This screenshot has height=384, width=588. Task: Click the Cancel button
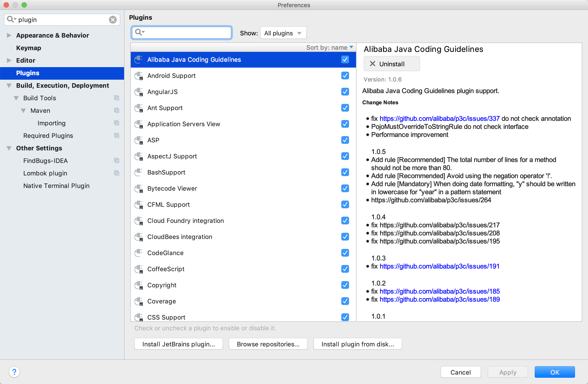coord(461,372)
